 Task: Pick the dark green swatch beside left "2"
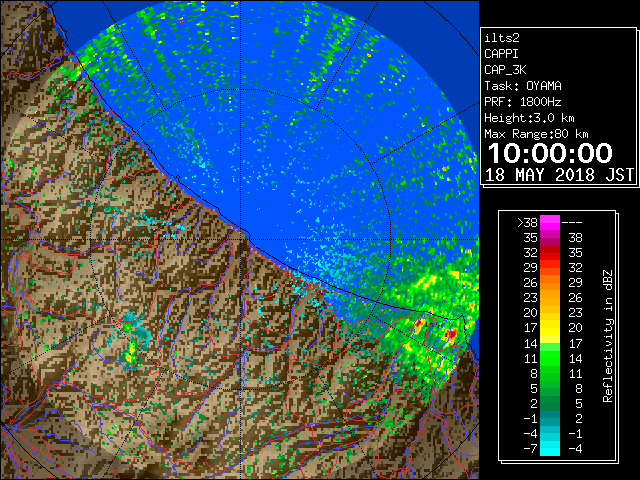point(550,403)
